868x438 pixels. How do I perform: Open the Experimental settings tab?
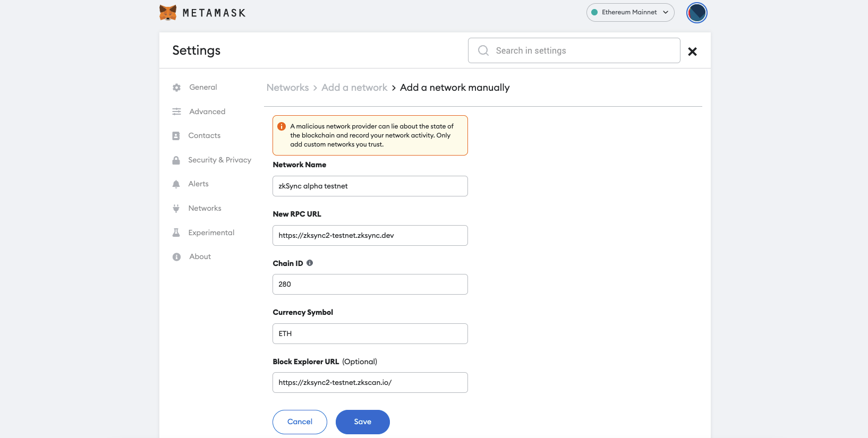[x=211, y=233]
